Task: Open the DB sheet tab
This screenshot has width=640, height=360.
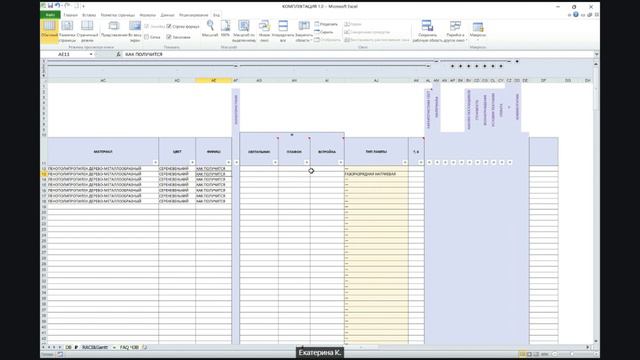Action: coord(68,347)
